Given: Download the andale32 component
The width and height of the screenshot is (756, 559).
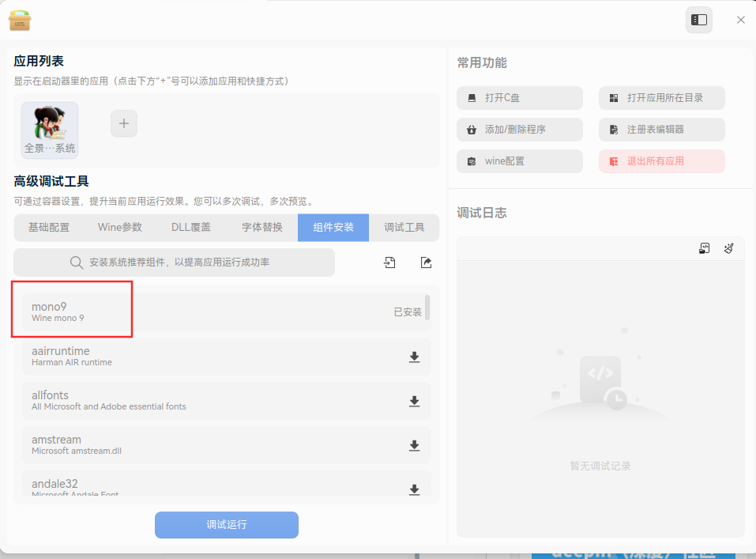Looking at the screenshot, I should pos(414,489).
